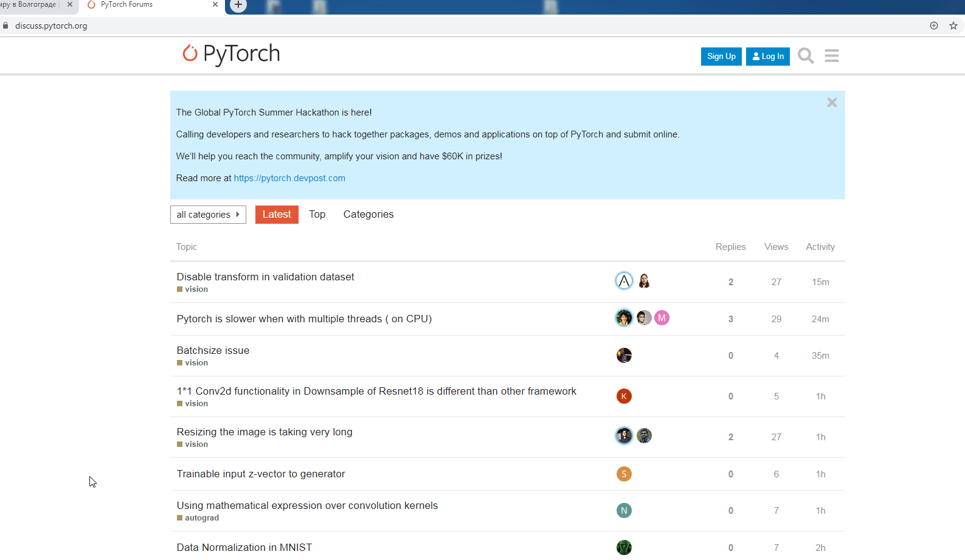Open the forum search magnifier icon
Viewport: 965px width, 560px height.
806,56
